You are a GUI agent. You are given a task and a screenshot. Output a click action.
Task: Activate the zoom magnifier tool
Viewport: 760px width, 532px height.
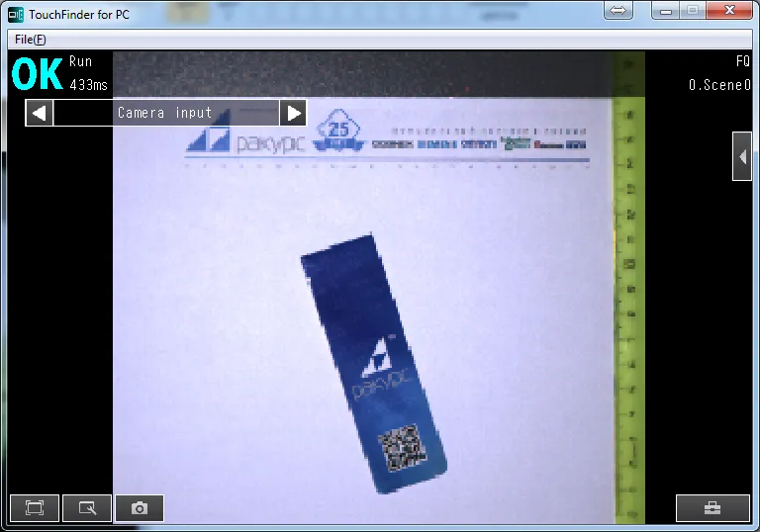tap(87, 508)
